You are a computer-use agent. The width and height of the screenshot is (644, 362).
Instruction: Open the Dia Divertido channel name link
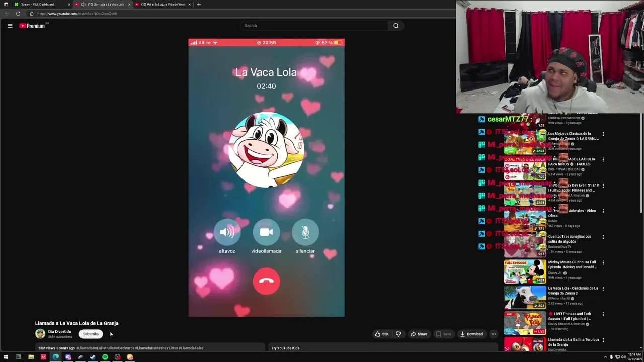click(x=59, y=332)
